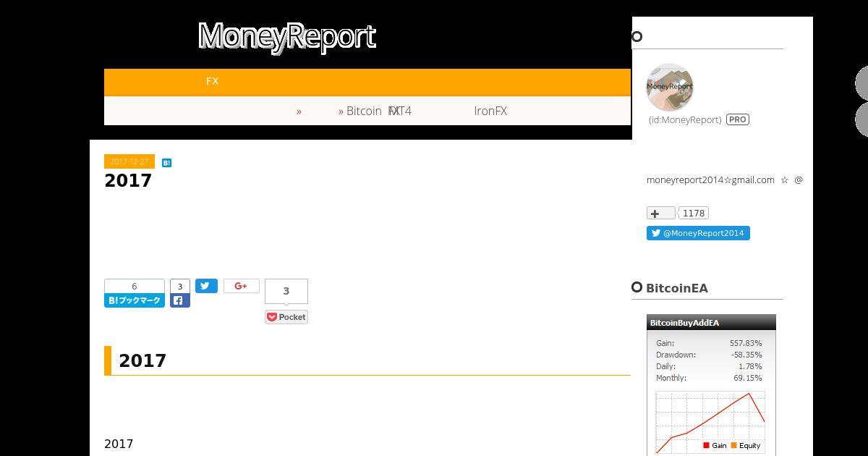The image size is (868, 456).
Task: Open the id:MoneyReport profile link
Action: [685, 119]
